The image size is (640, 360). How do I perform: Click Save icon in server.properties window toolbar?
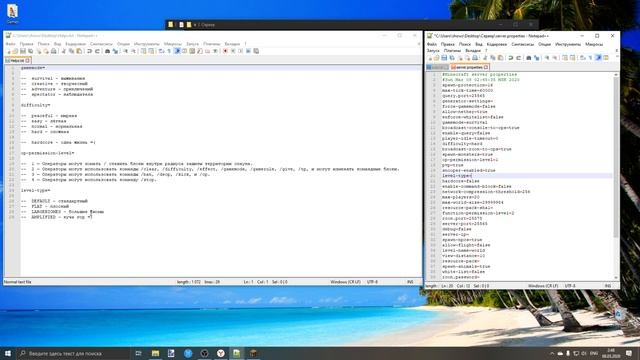[x=444, y=58]
